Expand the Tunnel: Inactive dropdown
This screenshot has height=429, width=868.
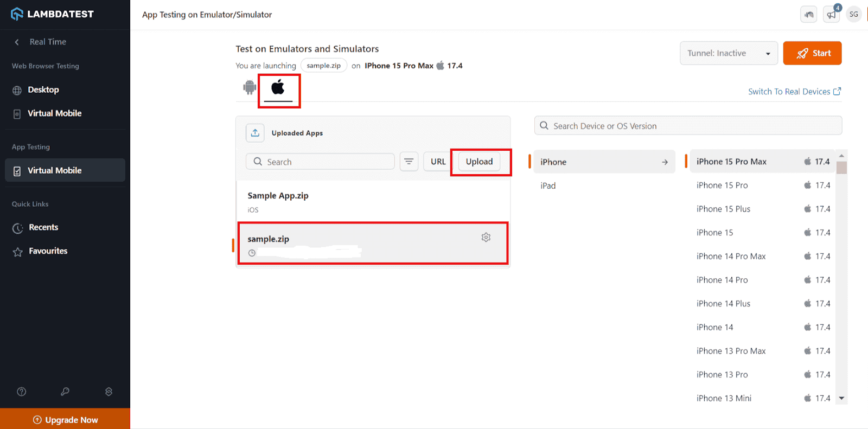click(729, 53)
